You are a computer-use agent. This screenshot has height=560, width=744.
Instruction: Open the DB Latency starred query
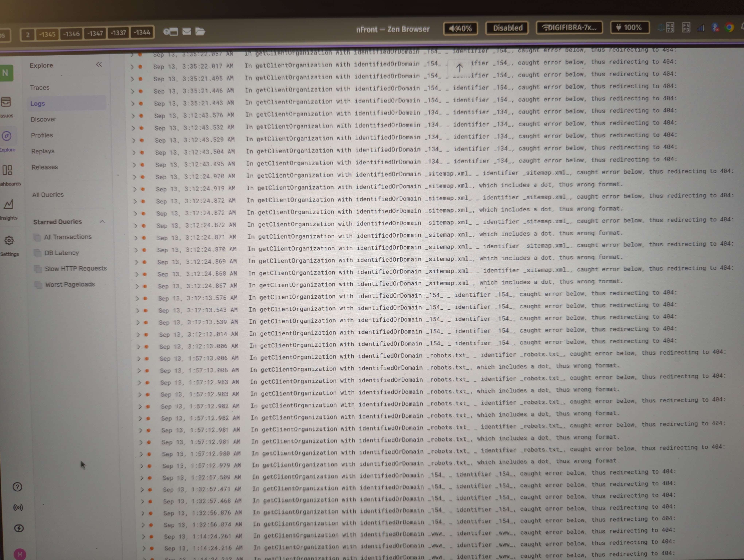(62, 253)
